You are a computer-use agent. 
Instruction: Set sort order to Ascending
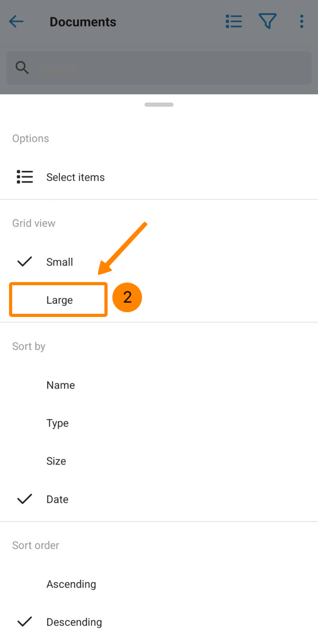tap(71, 584)
